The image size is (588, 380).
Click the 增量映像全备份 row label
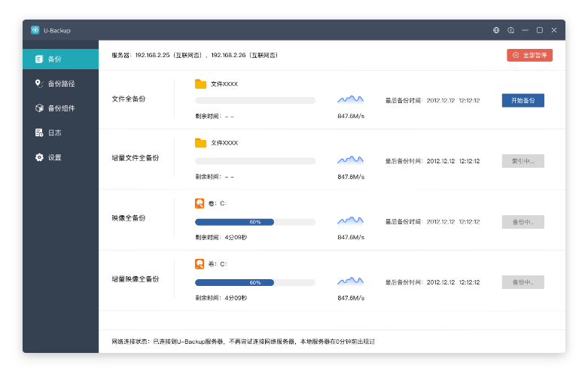[x=136, y=279]
